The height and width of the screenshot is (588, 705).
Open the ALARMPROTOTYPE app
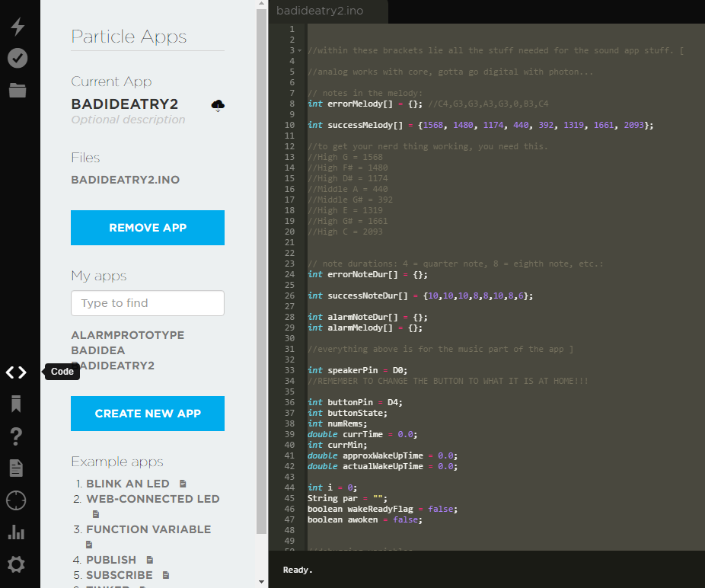click(128, 335)
